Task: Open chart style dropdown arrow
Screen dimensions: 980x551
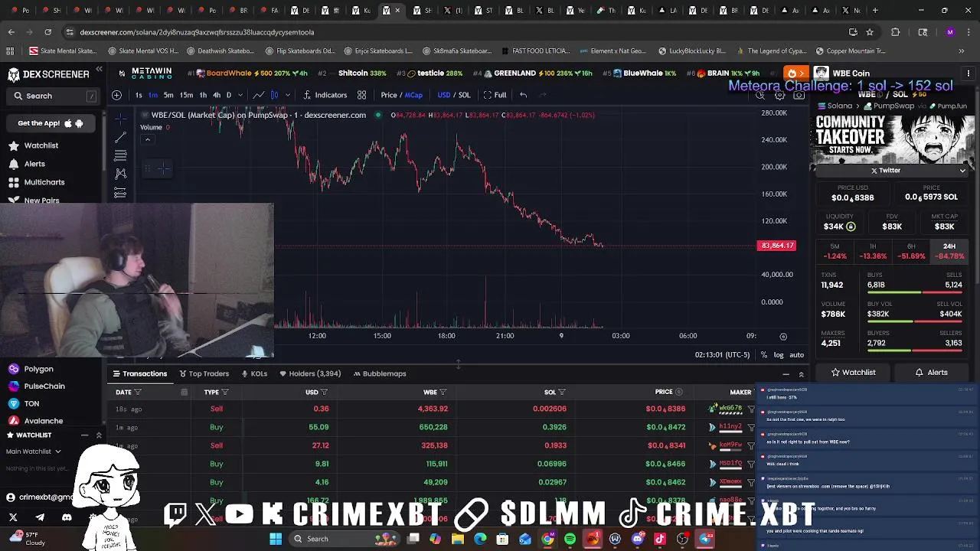Action: [x=287, y=95]
